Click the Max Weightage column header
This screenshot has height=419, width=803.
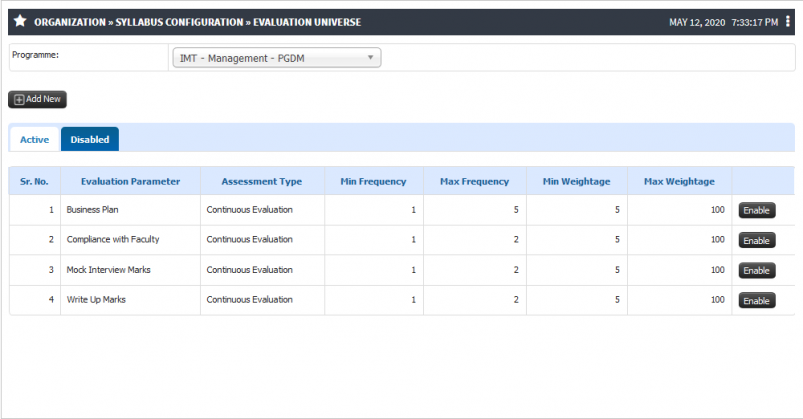(x=679, y=181)
